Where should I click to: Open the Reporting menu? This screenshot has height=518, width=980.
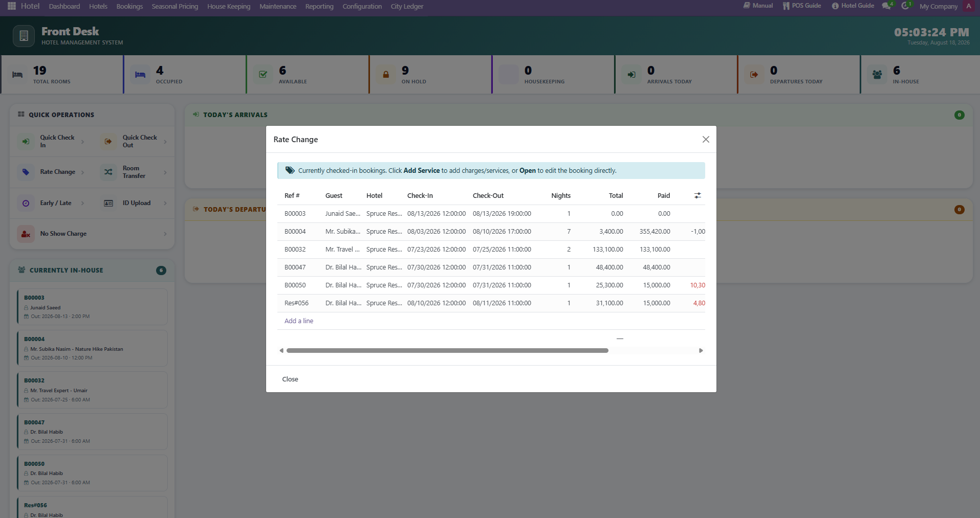[319, 6]
